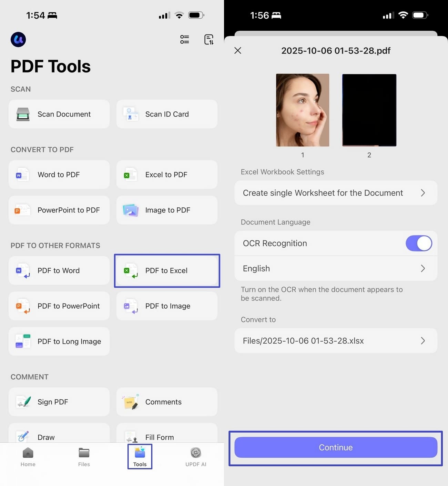Expand Create single Worksheet setting

(336, 193)
